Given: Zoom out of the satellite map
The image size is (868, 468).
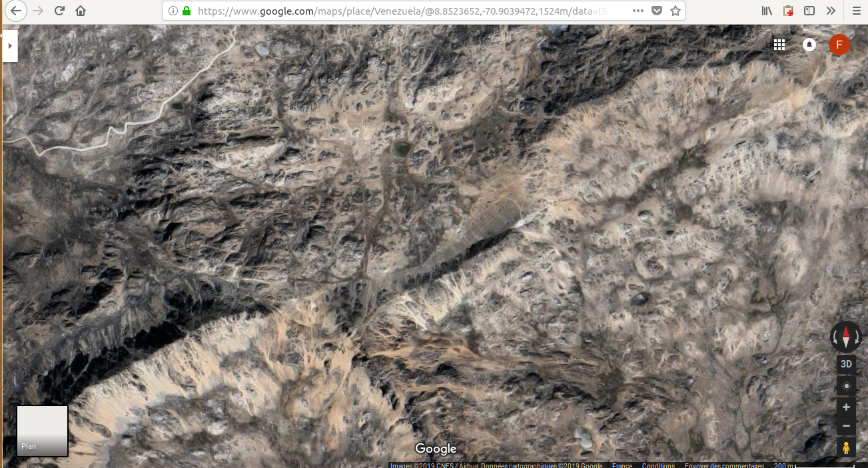Looking at the screenshot, I should (x=846, y=426).
